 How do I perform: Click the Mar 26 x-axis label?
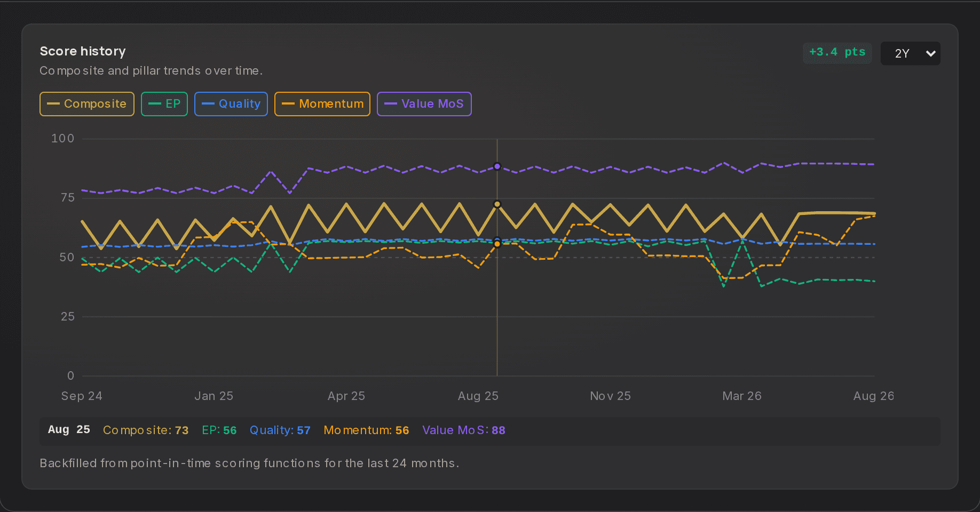tap(742, 396)
